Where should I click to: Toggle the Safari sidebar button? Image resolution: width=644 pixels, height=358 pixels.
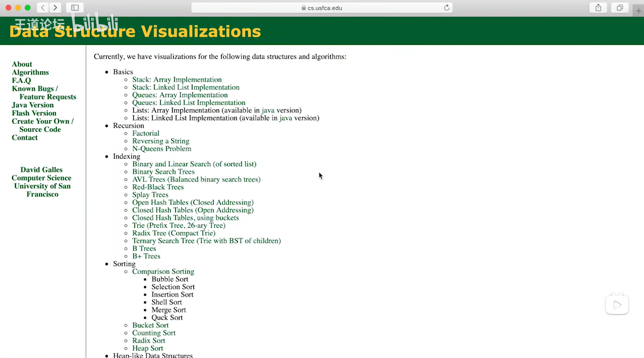[75, 8]
